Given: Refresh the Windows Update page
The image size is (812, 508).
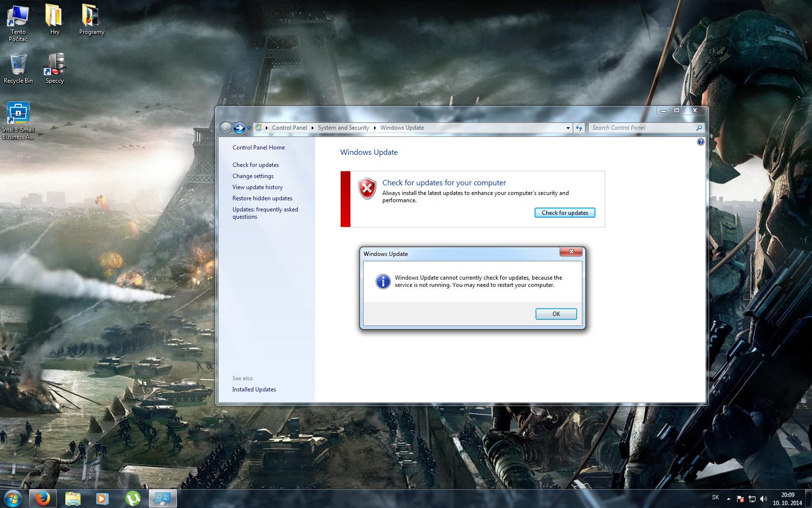Looking at the screenshot, I should 579,128.
